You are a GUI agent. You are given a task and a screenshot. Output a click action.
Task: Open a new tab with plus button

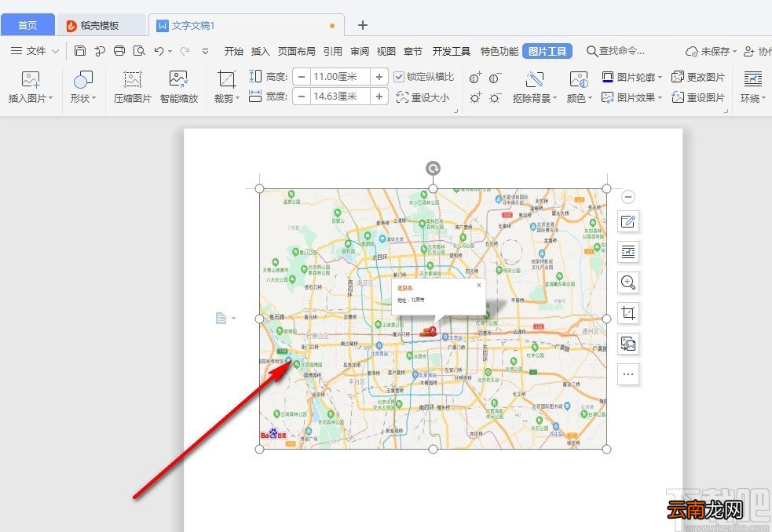tap(362, 25)
